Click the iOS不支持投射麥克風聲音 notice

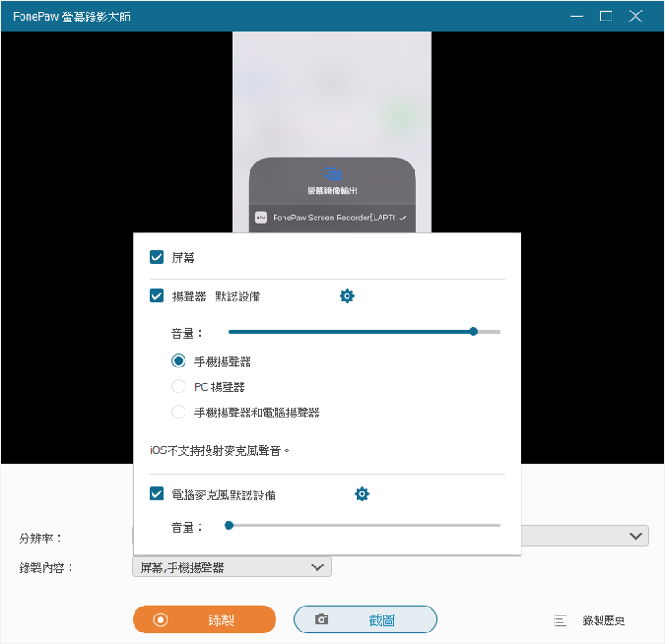[x=219, y=450]
